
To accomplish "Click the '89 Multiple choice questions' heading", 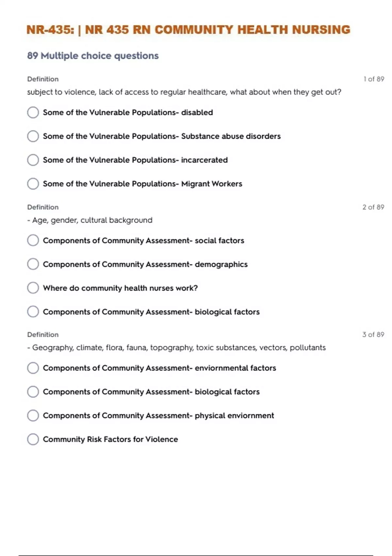I will (x=93, y=56).
